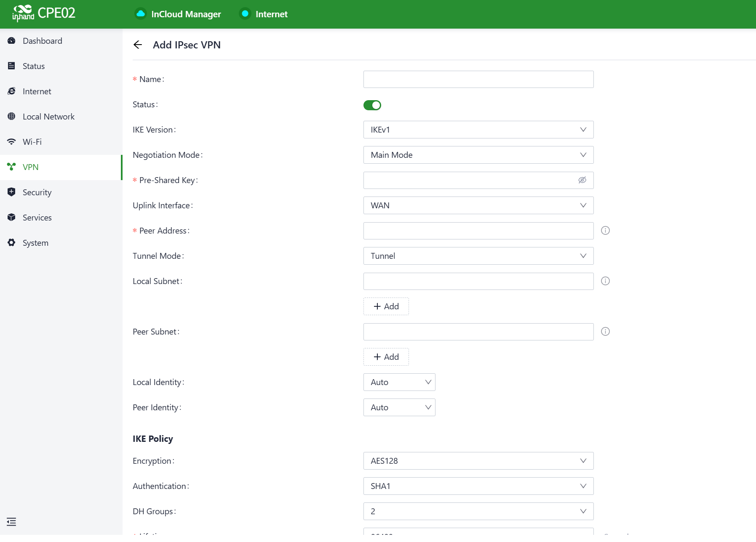Click the InCloud Manager cloud status icon
The height and width of the screenshot is (542, 756).
coord(141,14)
